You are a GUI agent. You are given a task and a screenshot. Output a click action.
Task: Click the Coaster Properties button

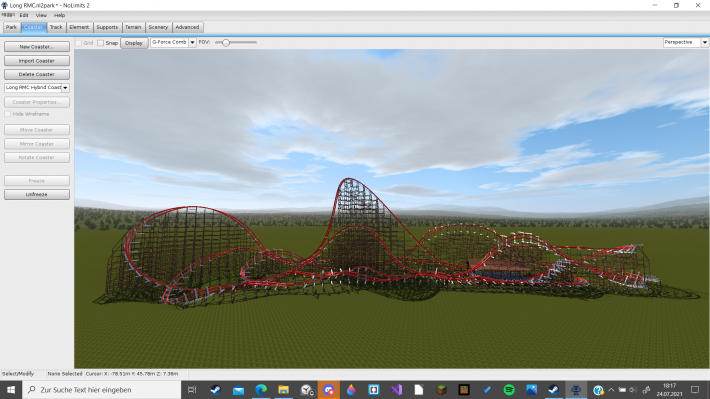(37, 102)
